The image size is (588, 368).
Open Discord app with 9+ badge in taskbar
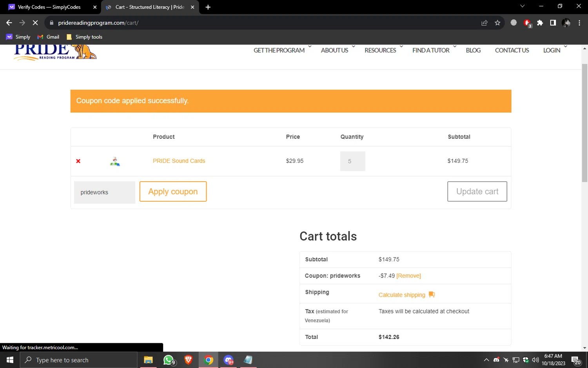tap(229, 360)
